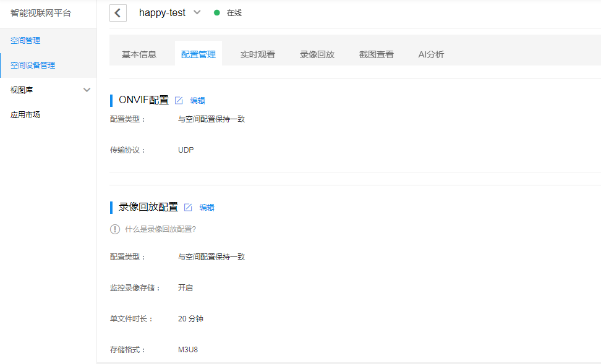This screenshot has width=601, height=364.
Task: Open the 什么是录像回放配置? help text
Action: [x=160, y=229]
